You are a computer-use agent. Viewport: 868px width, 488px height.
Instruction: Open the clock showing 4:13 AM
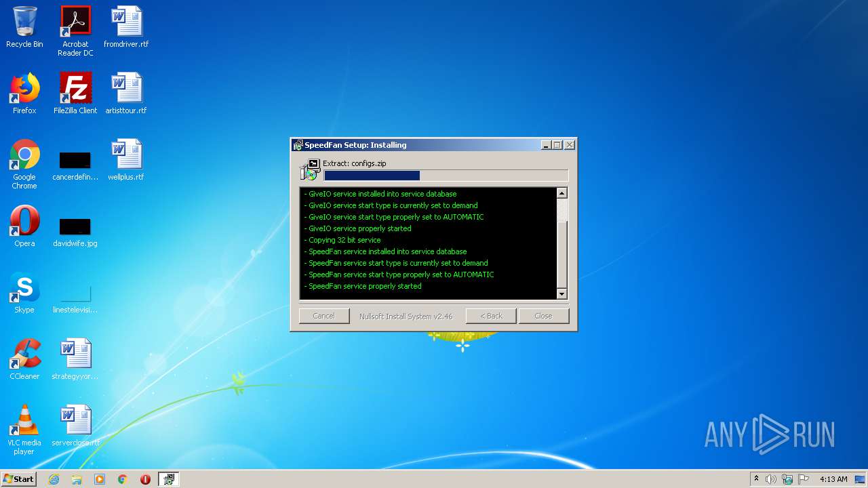coord(833,479)
